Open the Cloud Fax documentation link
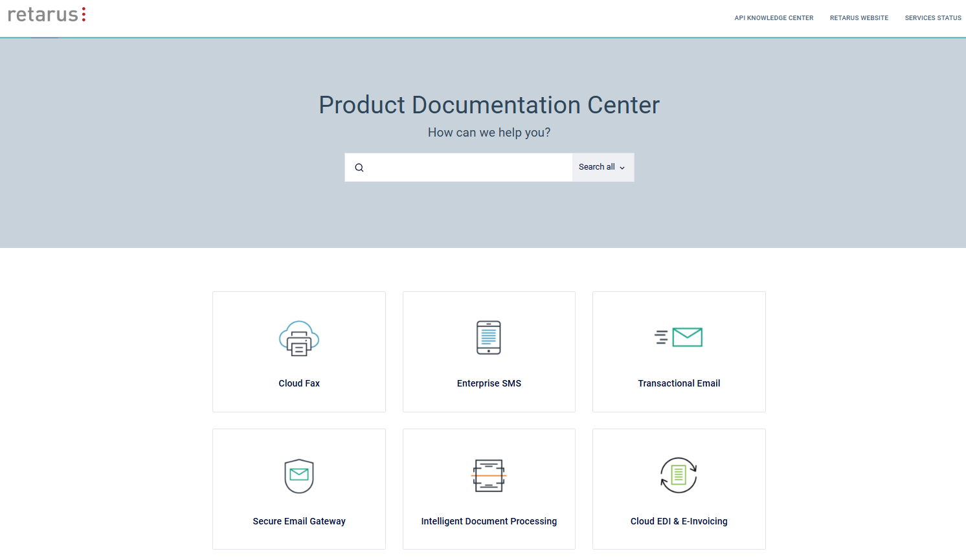Image resolution: width=966 pixels, height=560 pixels. [x=299, y=383]
